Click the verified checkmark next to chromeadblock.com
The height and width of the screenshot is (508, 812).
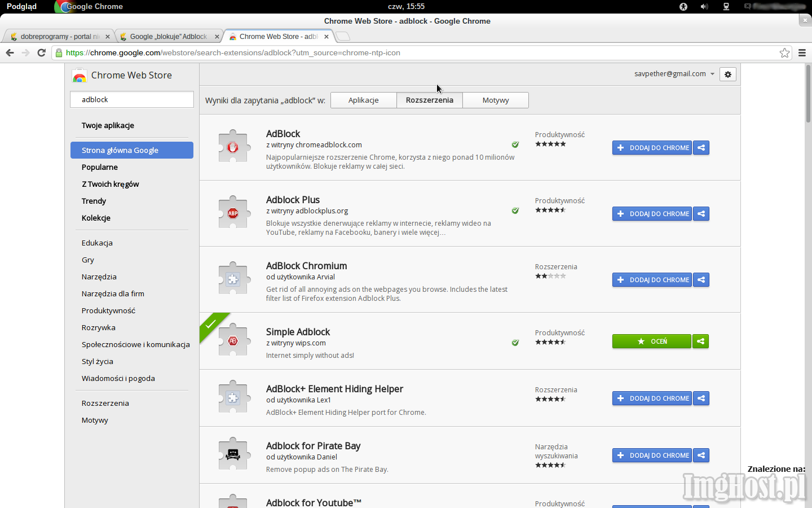click(515, 145)
